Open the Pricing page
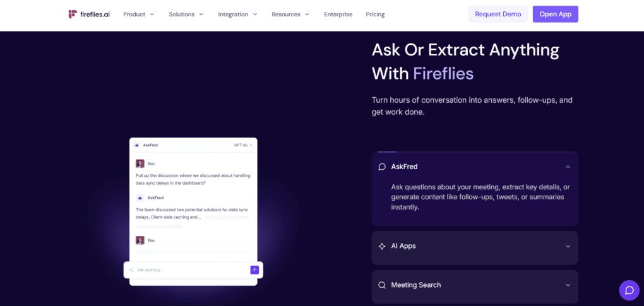Image resolution: width=644 pixels, height=306 pixels. (x=375, y=15)
